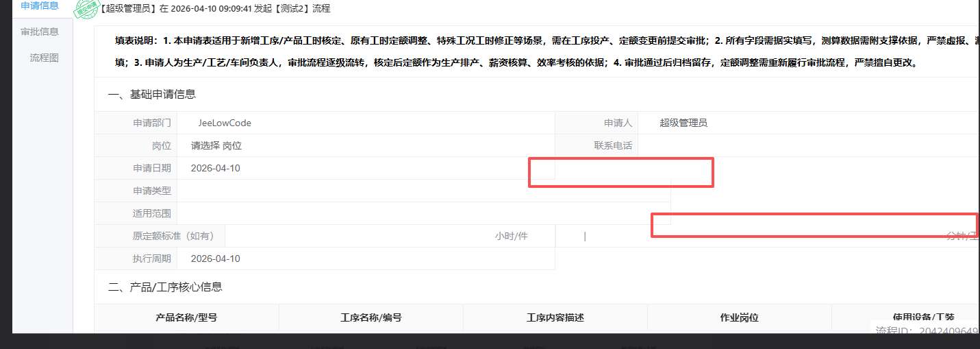Show the 流程图 tab
This screenshot has width=980, height=349.
coord(44,58)
